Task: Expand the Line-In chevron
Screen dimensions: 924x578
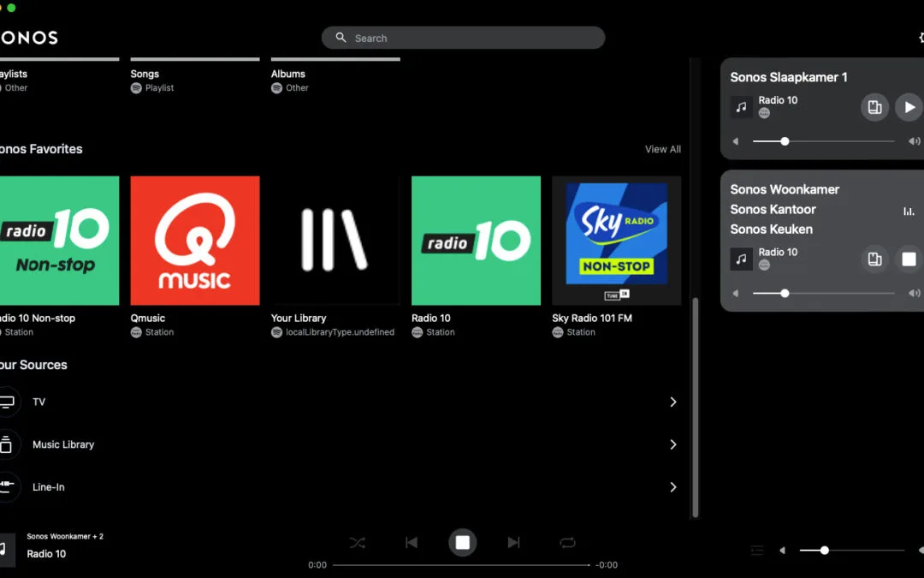Action: click(x=673, y=486)
